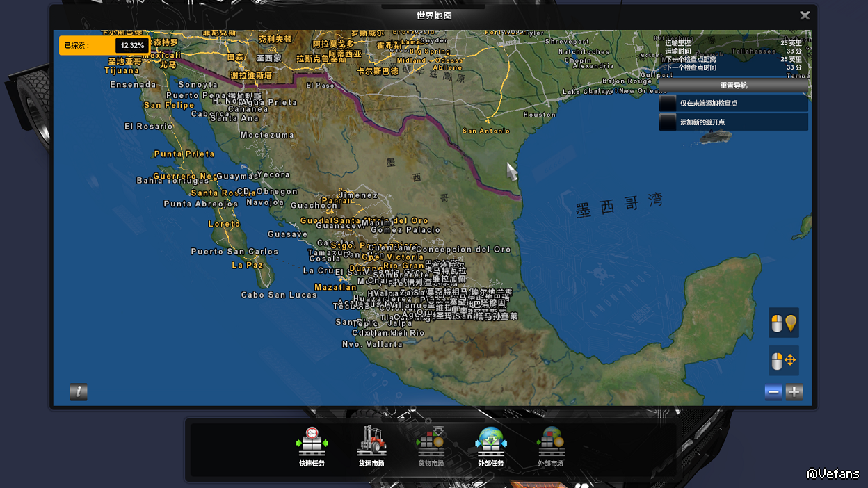Select the Cananea city label
868x488 pixels.
coord(248,109)
